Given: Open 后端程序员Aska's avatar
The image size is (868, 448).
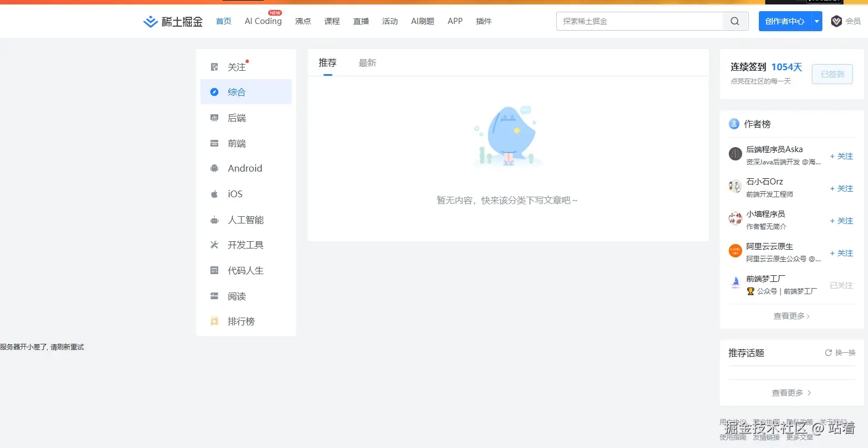Looking at the screenshot, I should click(x=735, y=154).
